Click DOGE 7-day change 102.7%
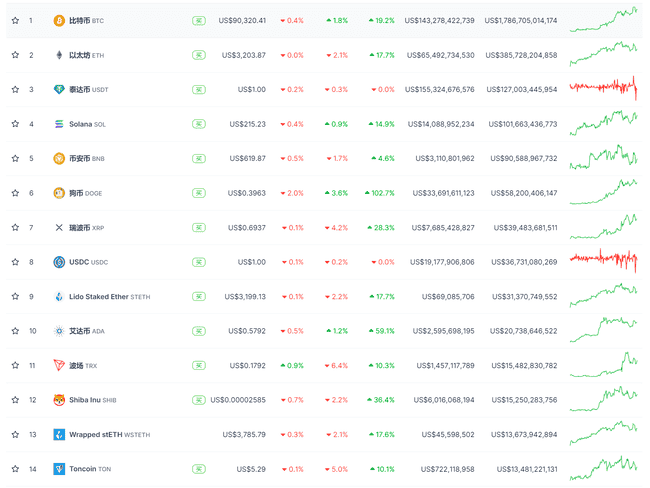Viewport: 650px width, 488px height. 380,193
